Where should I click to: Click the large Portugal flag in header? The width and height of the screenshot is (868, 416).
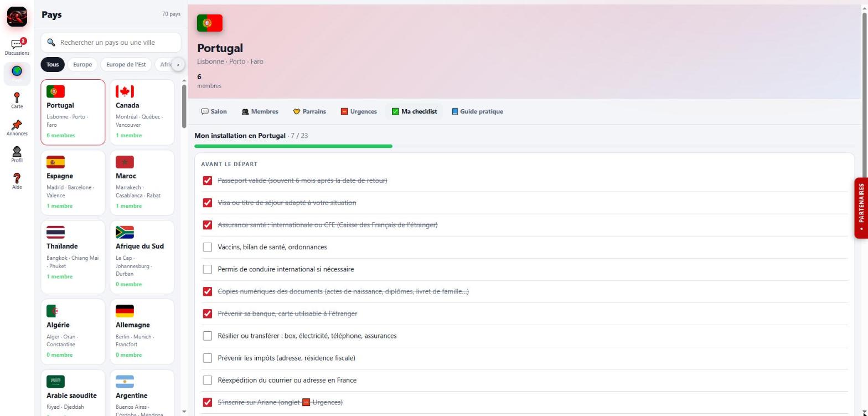click(210, 23)
